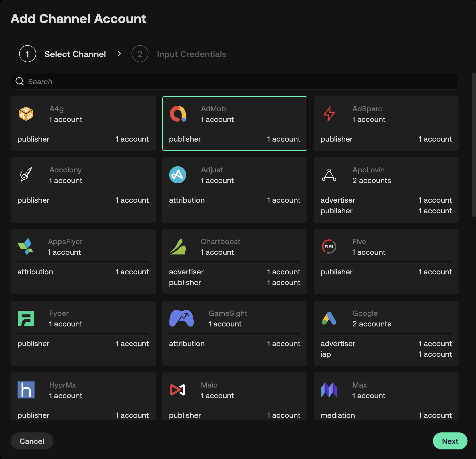Focus the channel Search field
Viewport: 476px width, 459px height.
click(x=235, y=81)
